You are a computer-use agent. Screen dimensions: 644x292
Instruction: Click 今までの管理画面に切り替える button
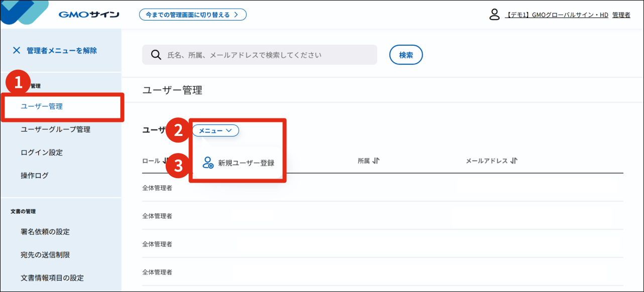click(x=192, y=15)
